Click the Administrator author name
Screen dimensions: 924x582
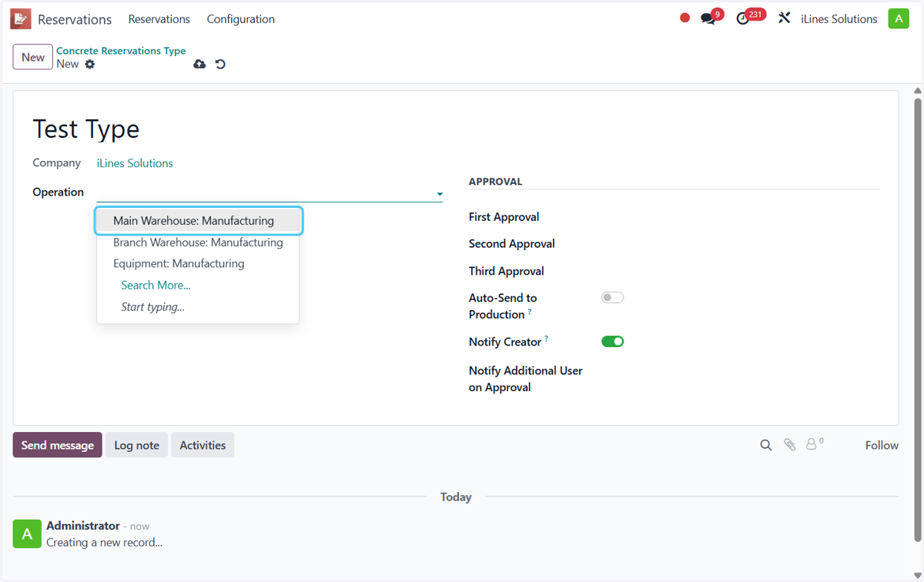pos(83,526)
